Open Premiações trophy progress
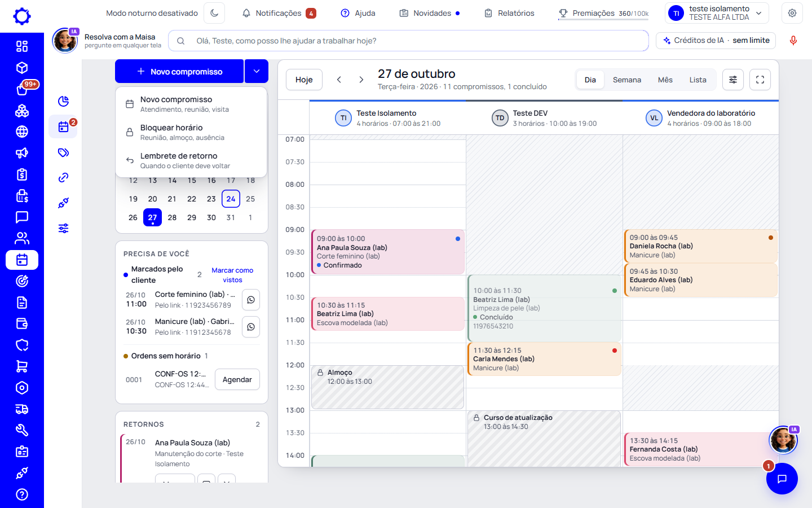Screen dimensions: 812x508 pyautogui.click(x=603, y=13)
